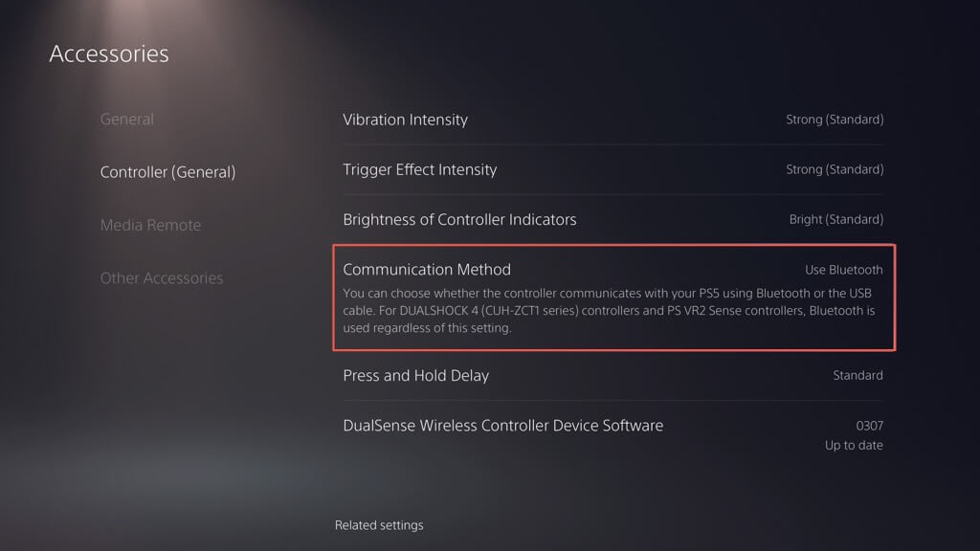Change the Bright (Standard) brightness value
The width and height of the screenshot is (980, 551).
pyautogui.click(x=835, y=219)
